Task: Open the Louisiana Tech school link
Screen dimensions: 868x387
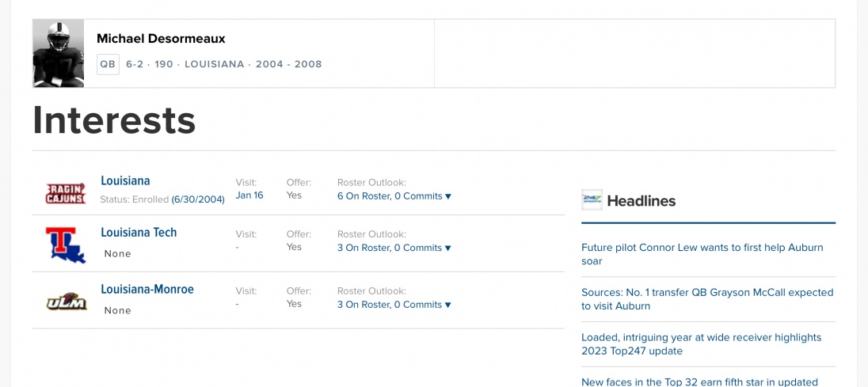Action: tap(139, 233)
